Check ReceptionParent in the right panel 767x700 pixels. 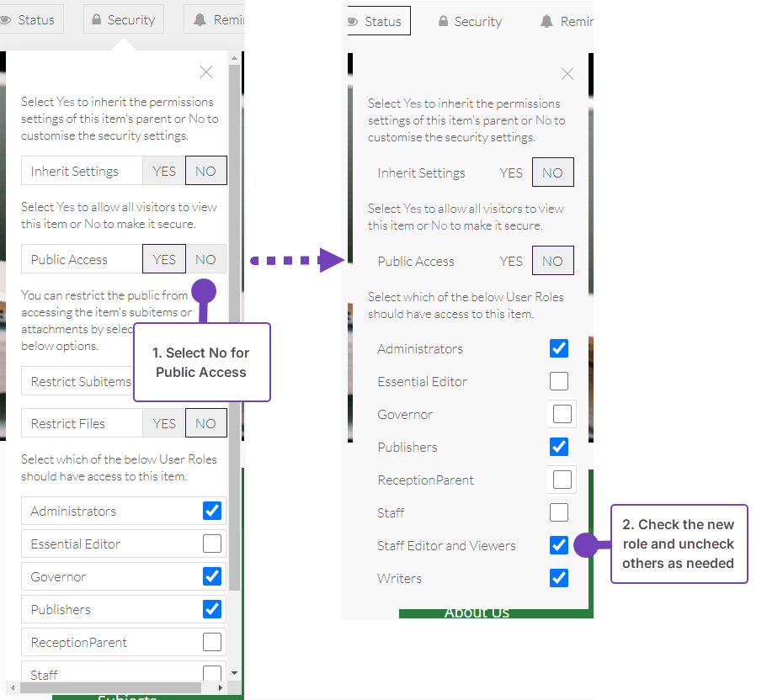pos(562,480)
